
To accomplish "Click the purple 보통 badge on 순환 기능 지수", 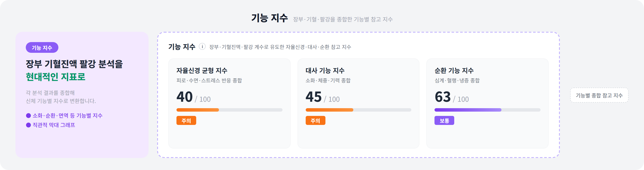I will coord(445,121).
